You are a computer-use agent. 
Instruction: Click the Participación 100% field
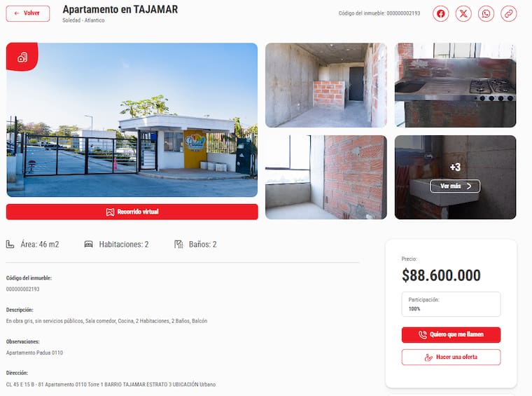(x=451, y=304)
